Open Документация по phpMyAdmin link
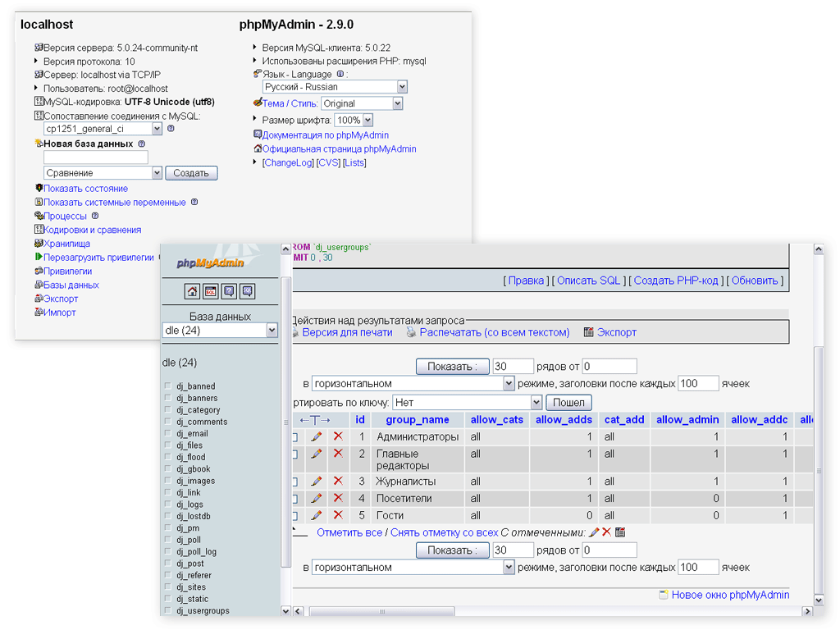840x630 pixels. 325,135
